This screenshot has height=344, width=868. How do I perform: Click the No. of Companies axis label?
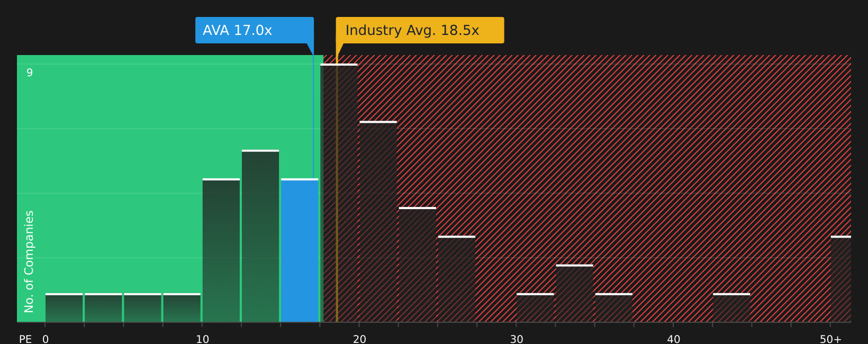29,261
